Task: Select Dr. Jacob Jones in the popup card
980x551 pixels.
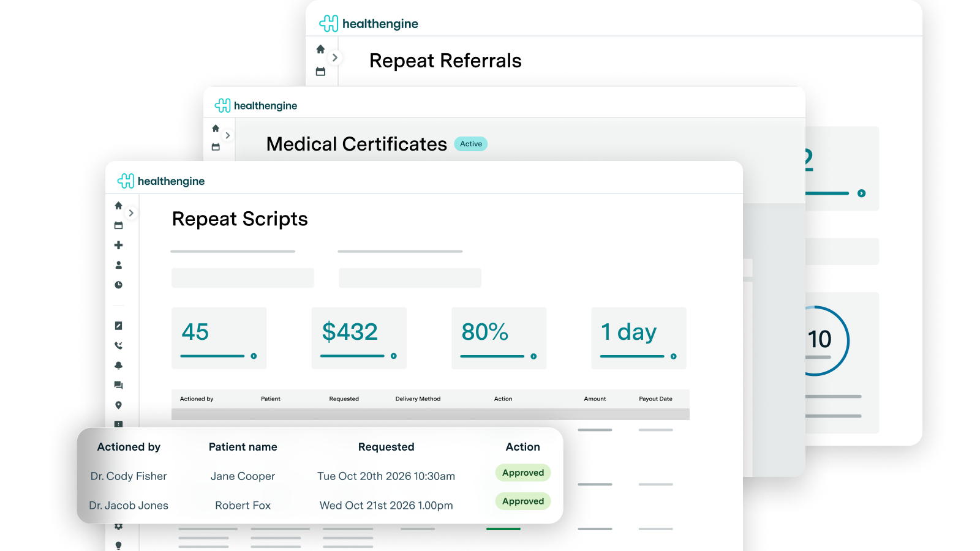Action: (129, 506)
